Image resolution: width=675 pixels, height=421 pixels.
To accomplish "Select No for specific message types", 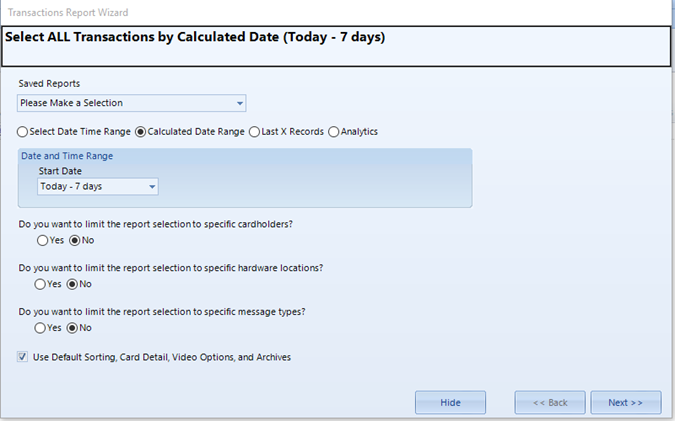I will point(73,328).
